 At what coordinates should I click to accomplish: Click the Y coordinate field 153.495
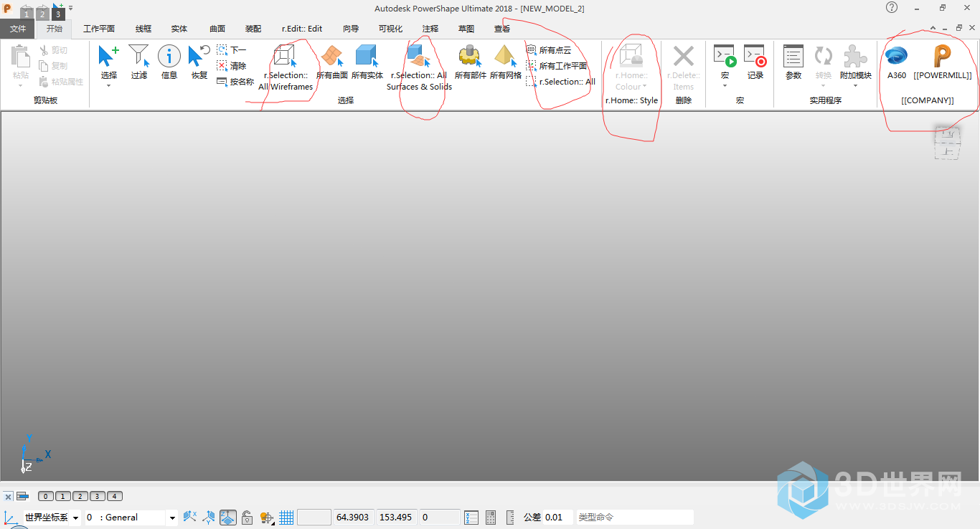tap(397, 518)
